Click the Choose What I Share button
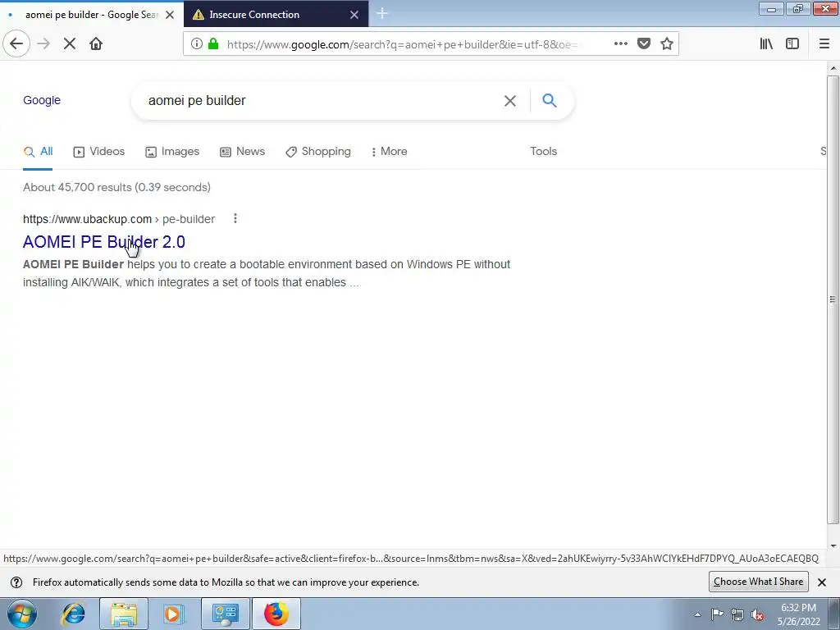 click(758, 582)
